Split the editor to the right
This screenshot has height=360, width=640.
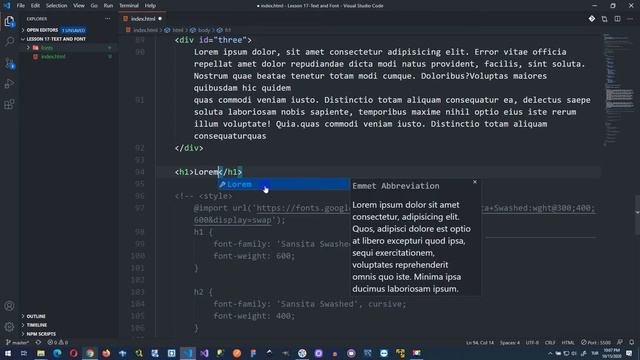[x=618, y=19]
